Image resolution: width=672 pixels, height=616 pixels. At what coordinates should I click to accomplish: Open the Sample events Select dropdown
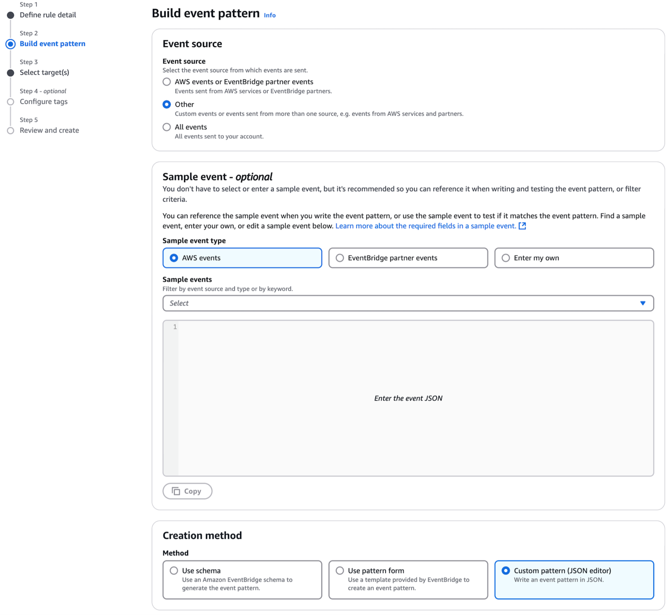[408, 303]
